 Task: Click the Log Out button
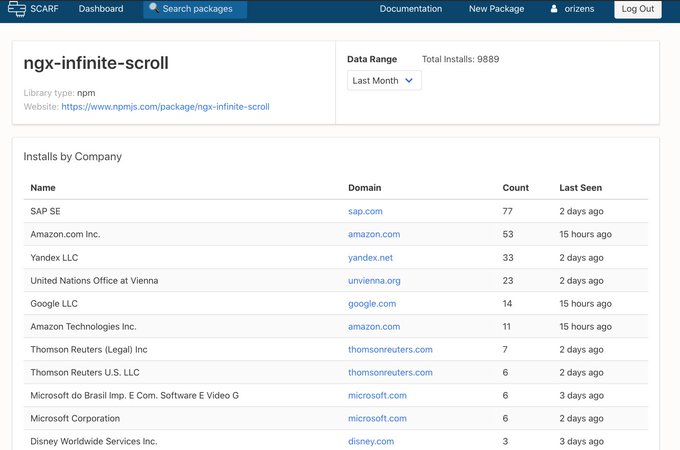638,9
